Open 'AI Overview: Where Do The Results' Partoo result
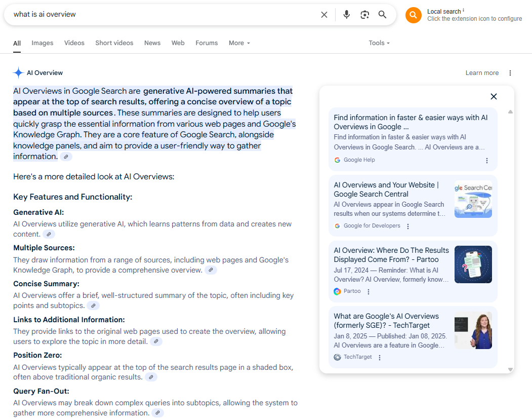 [391, 255]
